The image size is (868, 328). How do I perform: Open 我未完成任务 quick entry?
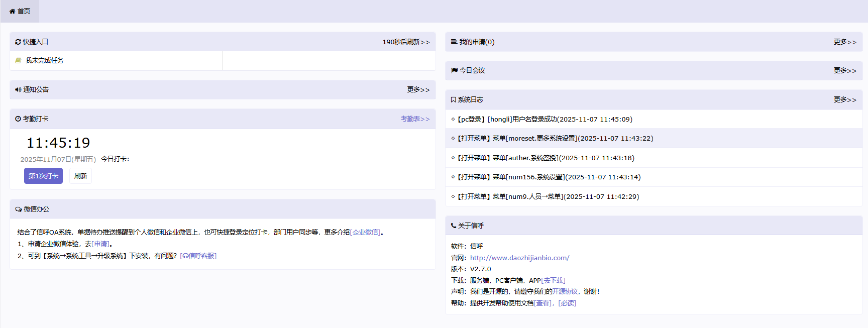tap(44, 60)
